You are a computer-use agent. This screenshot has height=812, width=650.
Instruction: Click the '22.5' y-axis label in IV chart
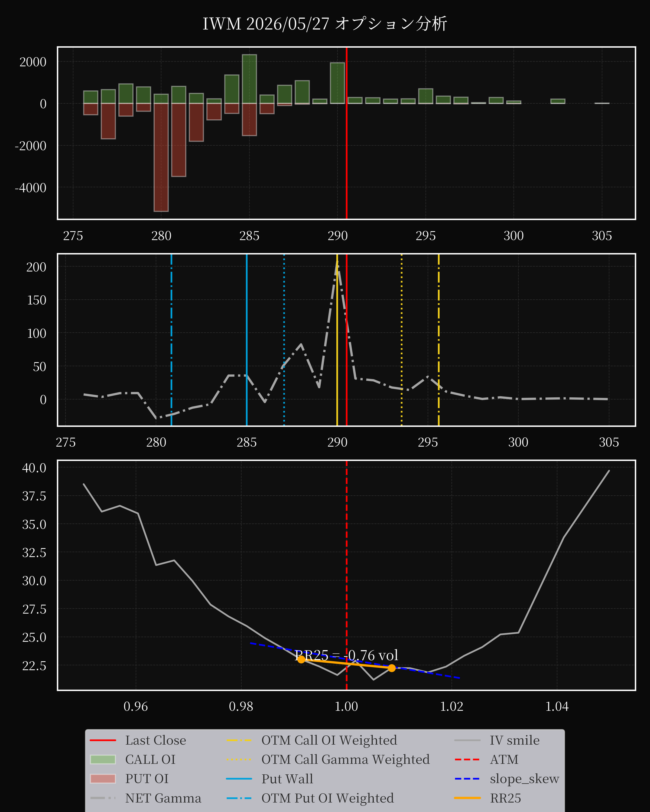pos(34,666)
